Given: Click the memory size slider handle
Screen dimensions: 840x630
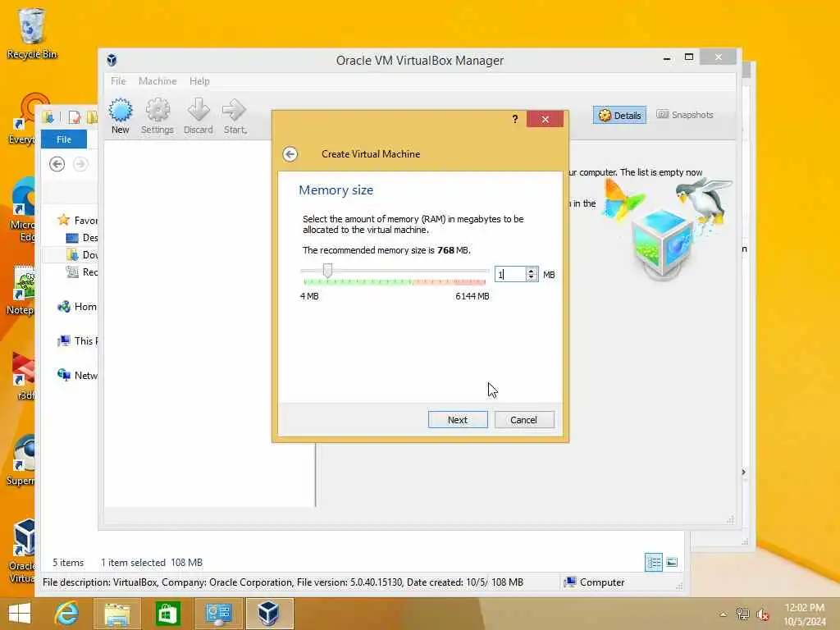Looking at the screenshot, I should [327, 271].
